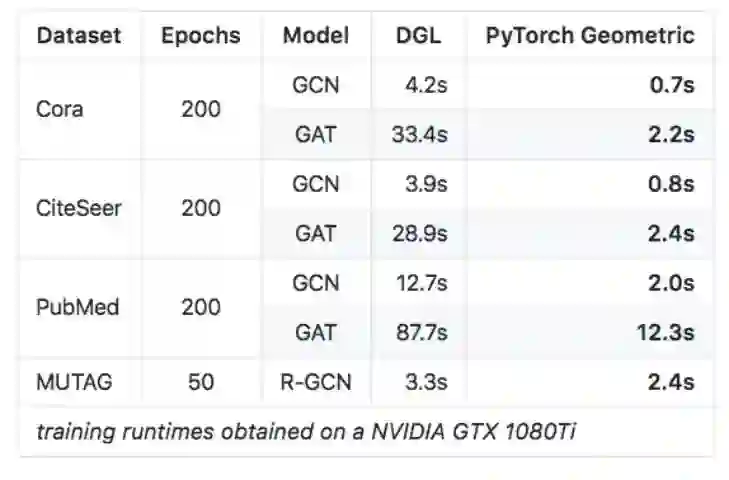Viewport: 729px width, 480px height.
Task: Click the DGL column header
Action: [x=418, y=36]
